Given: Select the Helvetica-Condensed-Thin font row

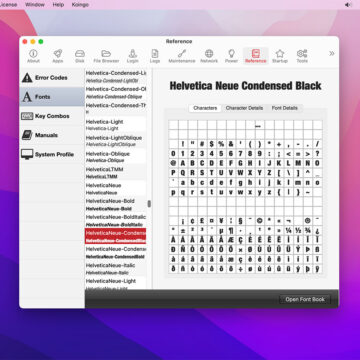Looking at the screenshot, I should click(116, 109).
